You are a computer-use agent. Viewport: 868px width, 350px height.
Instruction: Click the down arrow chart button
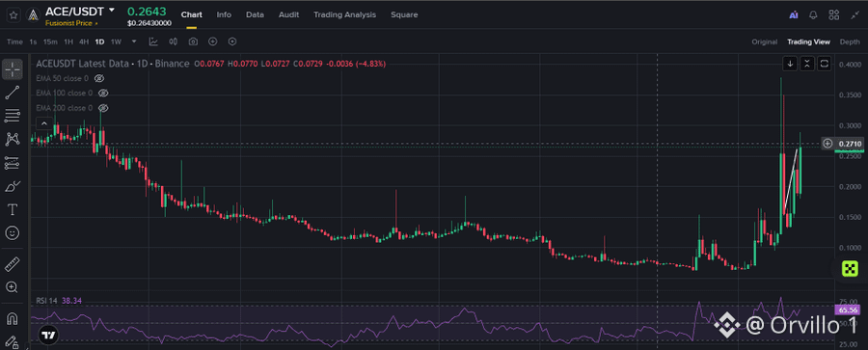tap(790, 64)
